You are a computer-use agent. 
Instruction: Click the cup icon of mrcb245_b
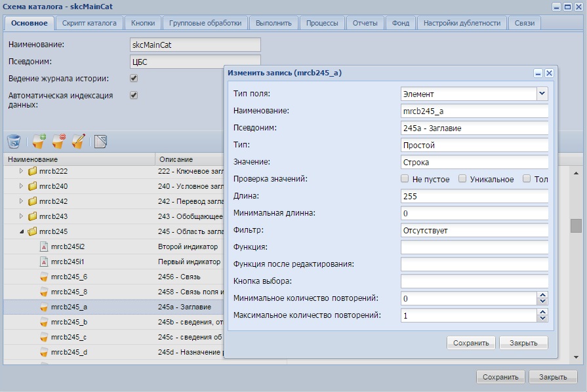click(x=44, y=322)
